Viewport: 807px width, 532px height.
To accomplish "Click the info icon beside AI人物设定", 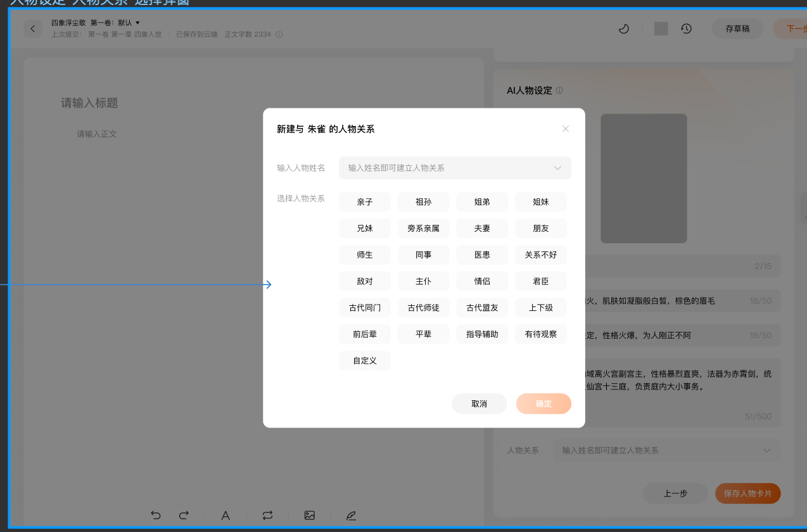I will point(559,91).
